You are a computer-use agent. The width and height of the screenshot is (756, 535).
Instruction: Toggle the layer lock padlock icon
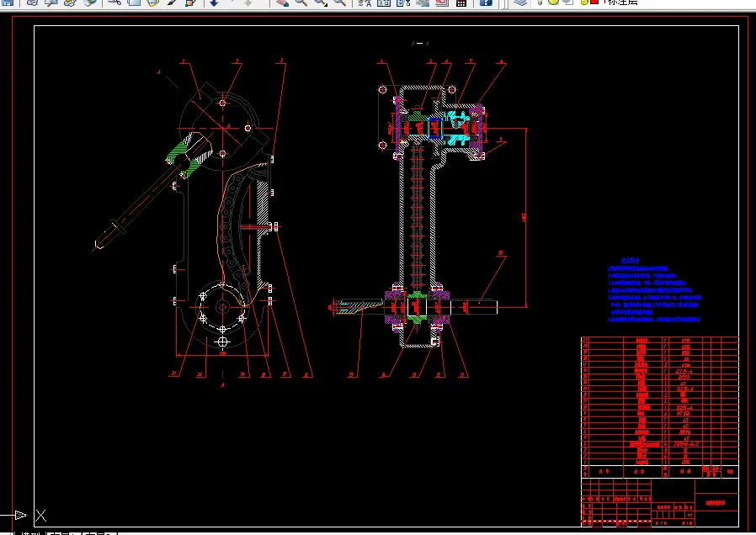click(x=584, y=2)
